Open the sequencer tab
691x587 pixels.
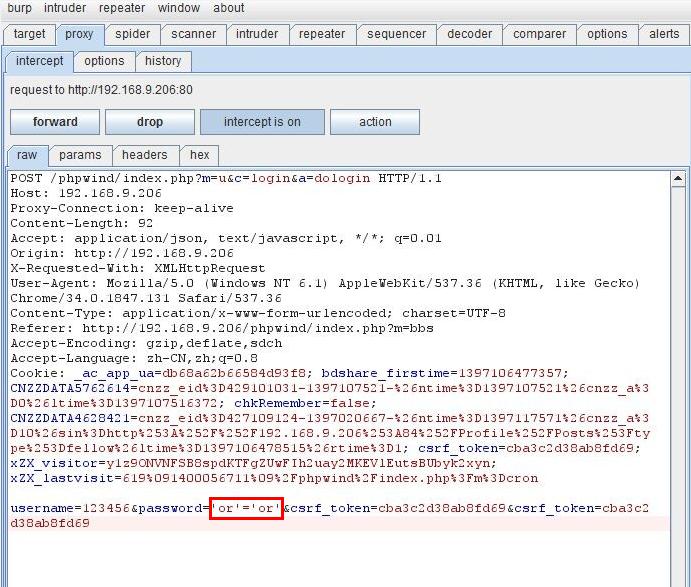click(397, 34)
